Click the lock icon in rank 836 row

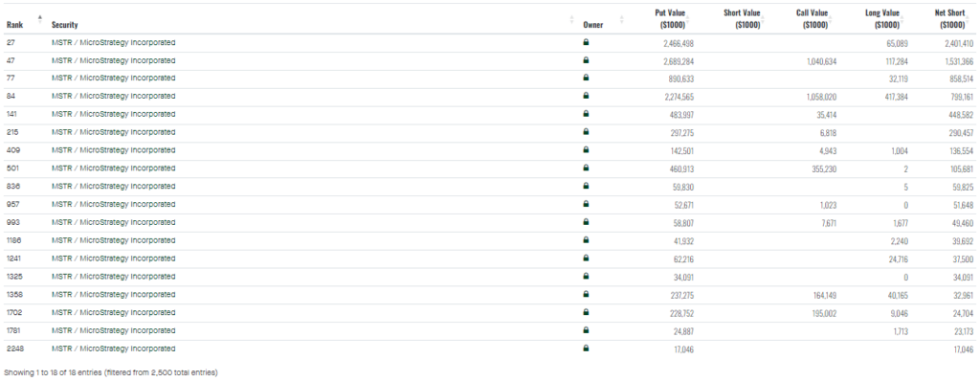(586, 187)
